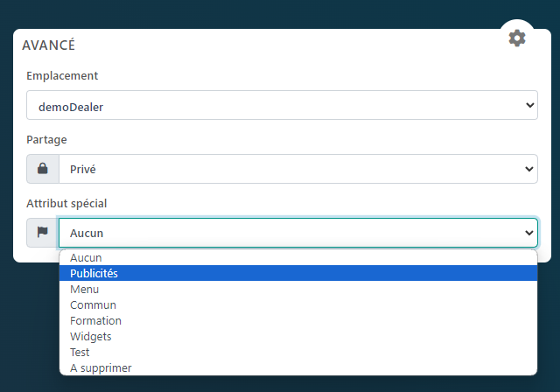Click the AVANCÉ panel heading
The width and height of the screenshot is (560, 392).
(x=48, y=45)
